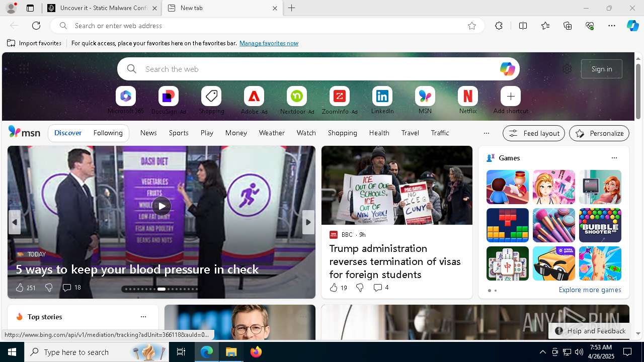The height and width of the screenshot is (362, 644).
Task: Click the Personalize button
Action: (x=599, y=133)
